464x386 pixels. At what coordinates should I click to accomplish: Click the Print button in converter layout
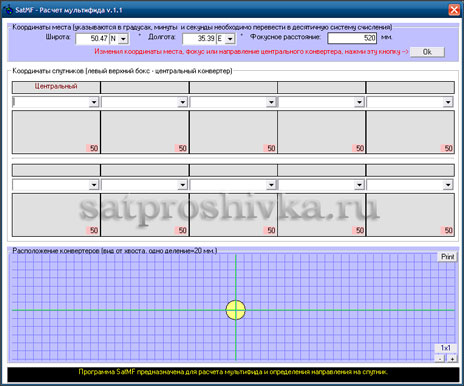[x=447, y=257]
